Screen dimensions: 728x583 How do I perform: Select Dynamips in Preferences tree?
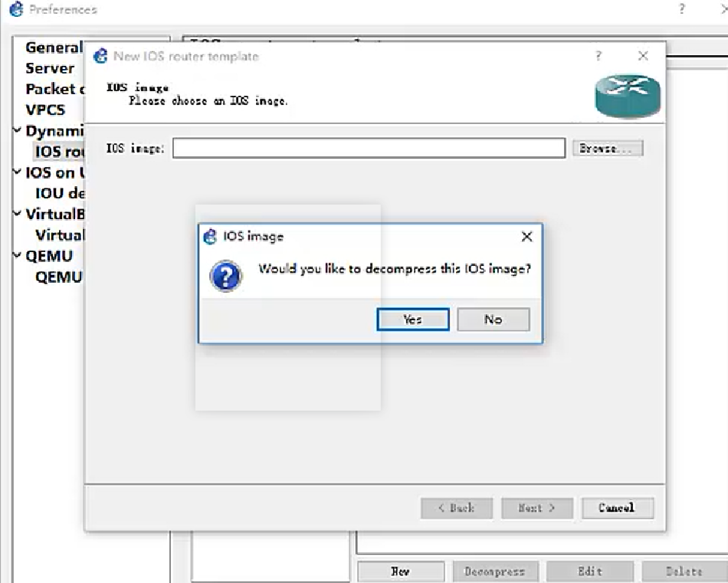(x=54, y=131)
